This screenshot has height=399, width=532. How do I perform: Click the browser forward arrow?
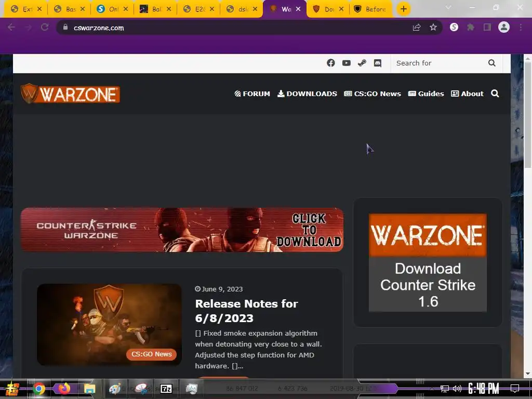(28, 28)
